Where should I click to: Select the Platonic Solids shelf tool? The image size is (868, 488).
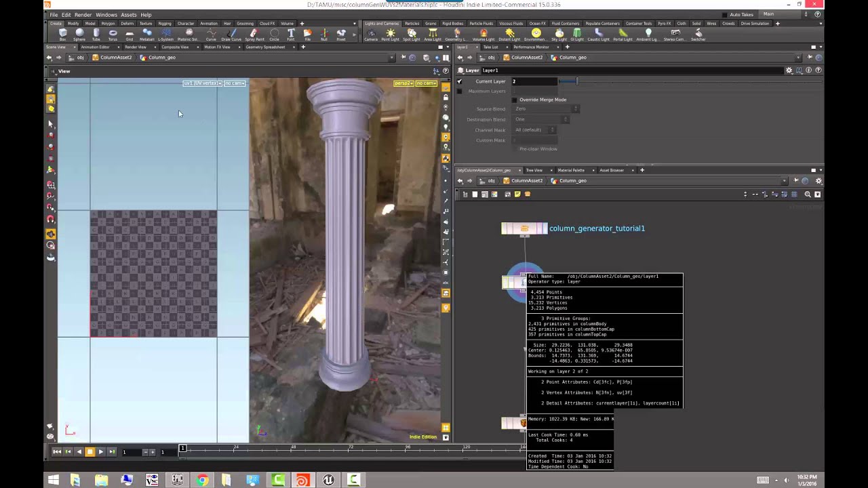click(189, 35)
